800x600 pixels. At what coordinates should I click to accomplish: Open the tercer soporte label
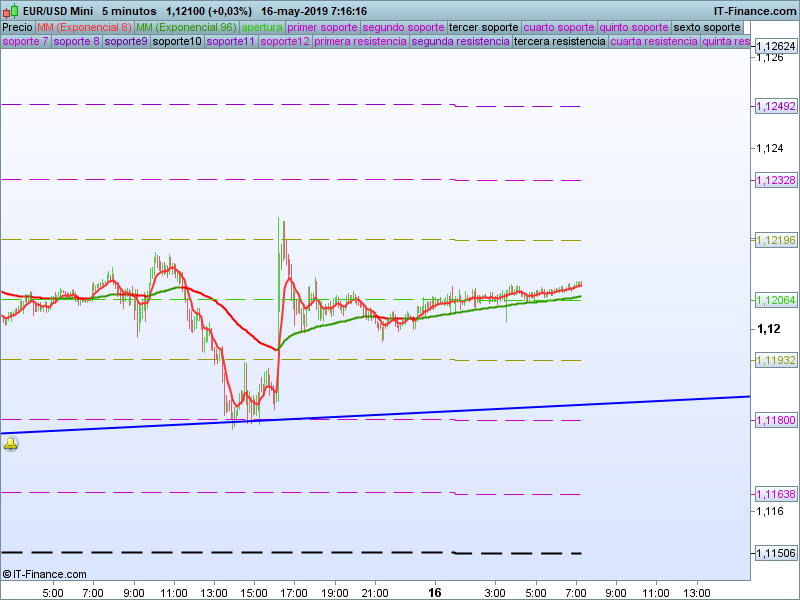(484, 27)
